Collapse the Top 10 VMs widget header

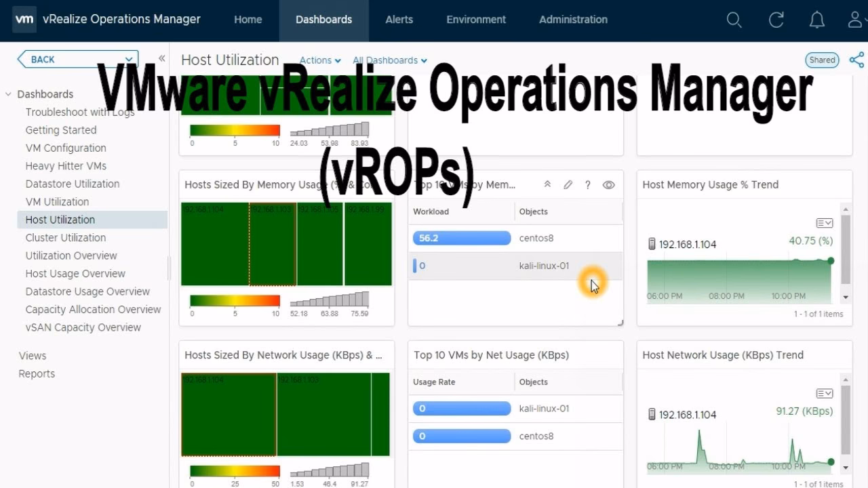click(547, 184)
